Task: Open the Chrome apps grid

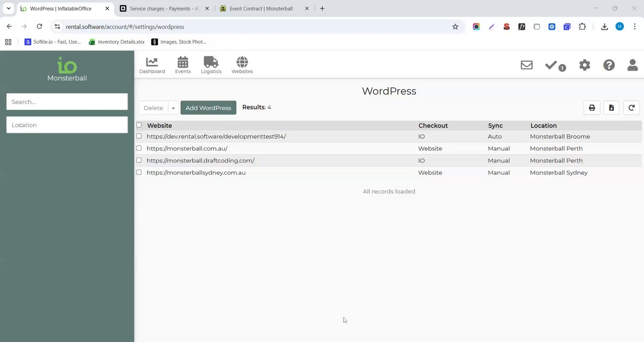Action: [8, 42]
